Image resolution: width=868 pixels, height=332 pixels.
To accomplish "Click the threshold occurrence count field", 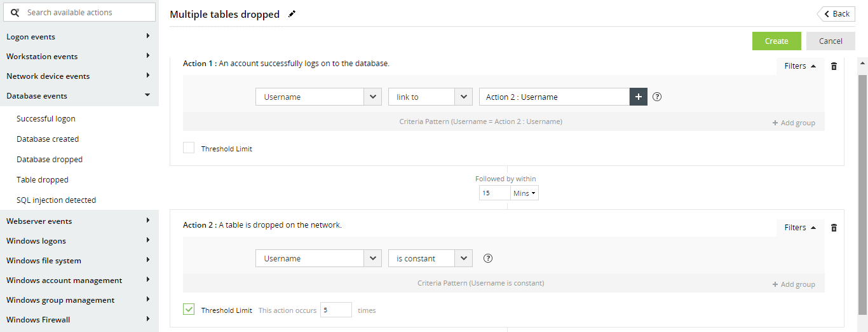I will [336, 310].
